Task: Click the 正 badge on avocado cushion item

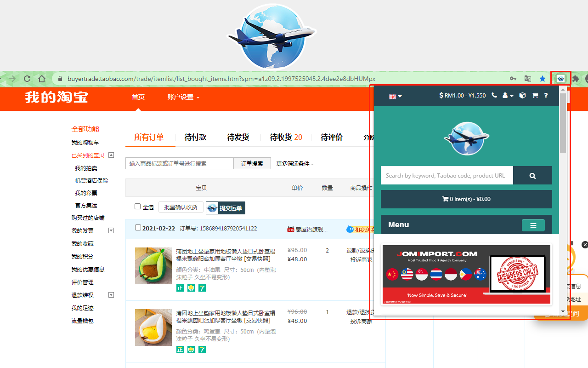Action: point(180,288)
